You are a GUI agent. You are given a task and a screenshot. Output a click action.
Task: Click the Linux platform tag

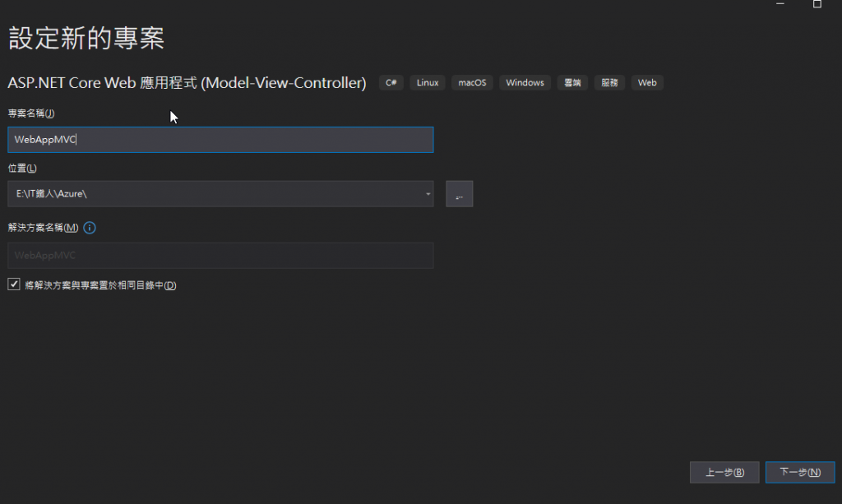click(428, 82)
